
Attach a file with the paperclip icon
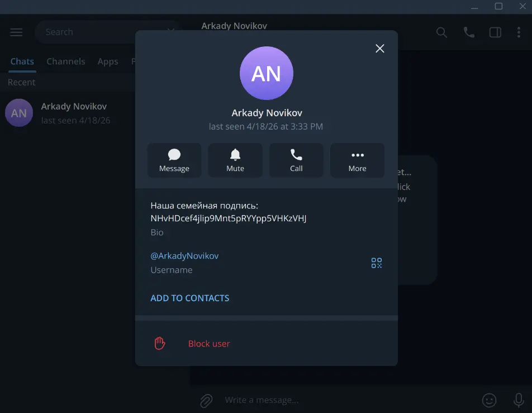tap(206, 400)
